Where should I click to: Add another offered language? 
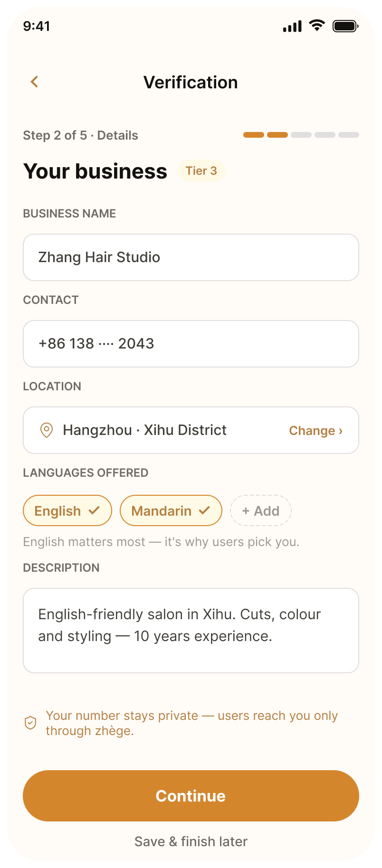(x=261, y=510)
